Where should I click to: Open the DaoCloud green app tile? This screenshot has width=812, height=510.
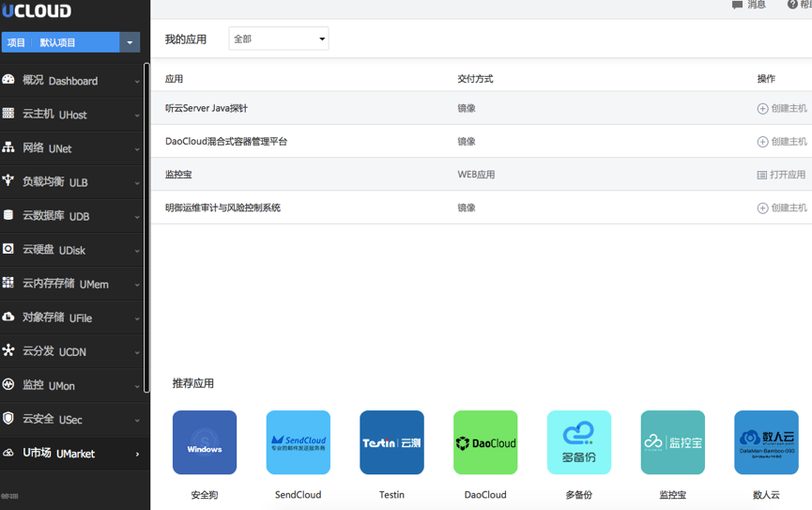pyautogui.click(x=485, y=442)
